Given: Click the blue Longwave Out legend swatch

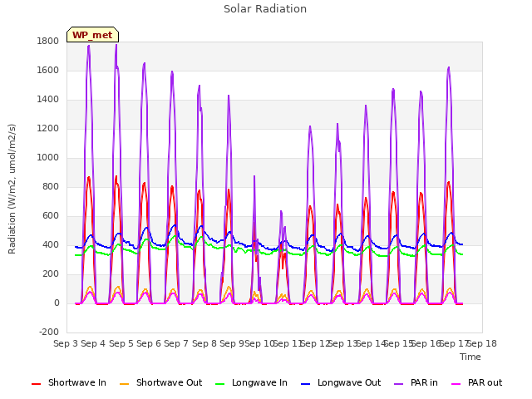Looking at the screenshot, I should pyautogui.click(x=306, y=384).
